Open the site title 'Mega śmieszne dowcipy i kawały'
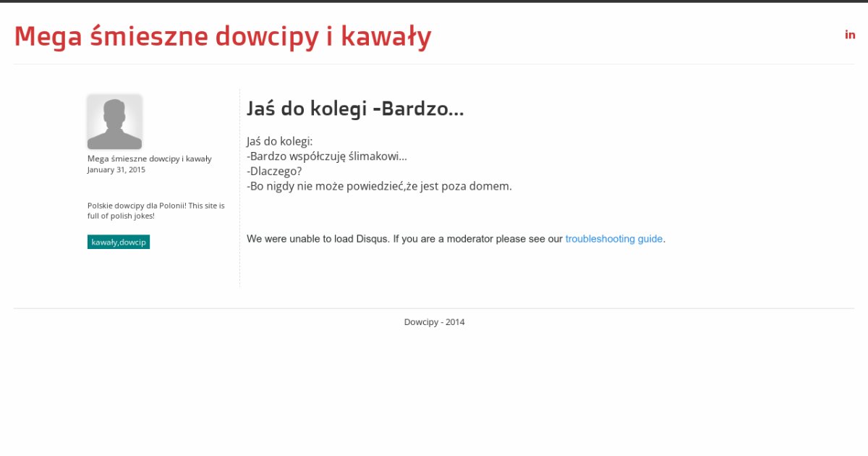The width and height of the screenshot is (868, 456). pyautogui.click(x=223, y=36)
